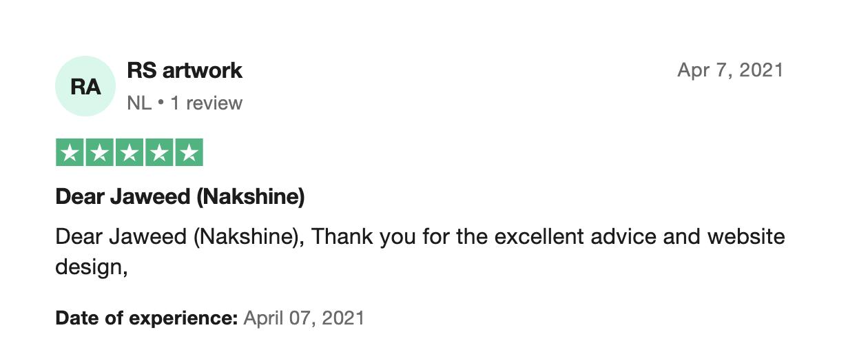Viewport: 868px width, 361px height.
Task: Click the April 07, 2021 experience date
Action: click(304, 318)
